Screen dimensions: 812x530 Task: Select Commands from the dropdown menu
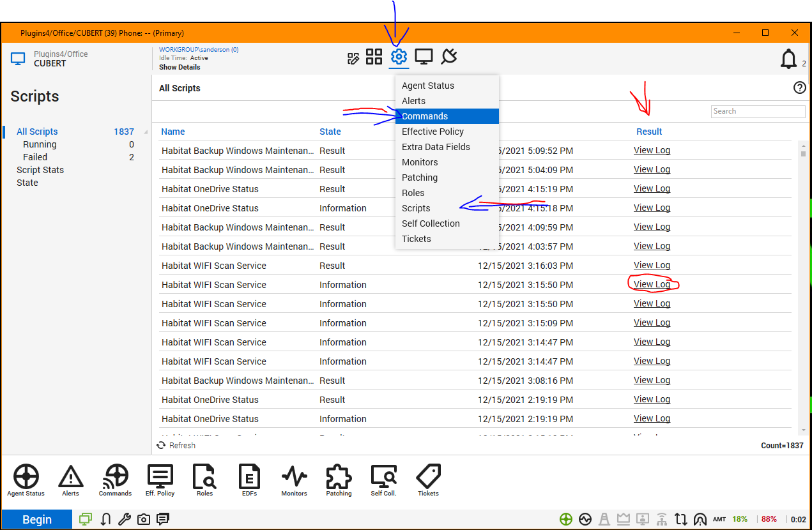click(x=425, y=116)
